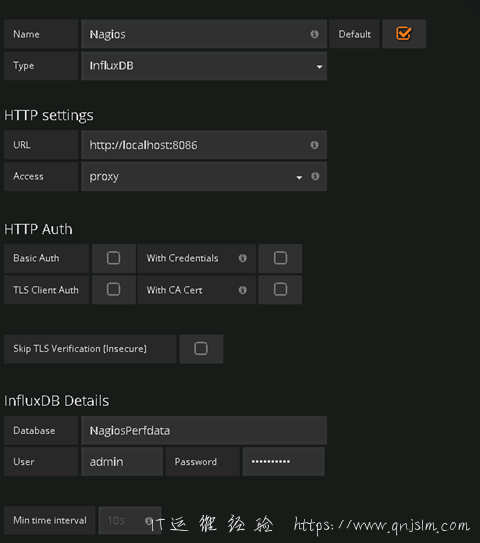
Task: Focus the User input containing admin
Action: [x=122, y=461]
